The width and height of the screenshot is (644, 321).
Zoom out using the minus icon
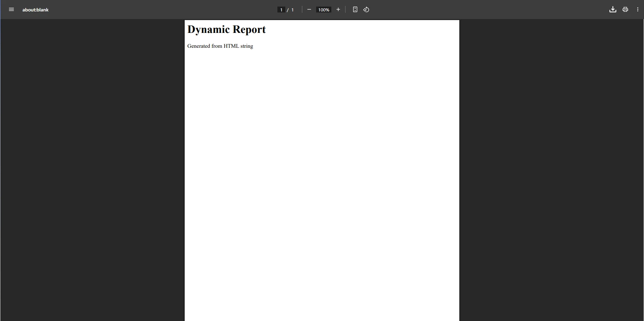pyautogui.click(x=309, y=10)
